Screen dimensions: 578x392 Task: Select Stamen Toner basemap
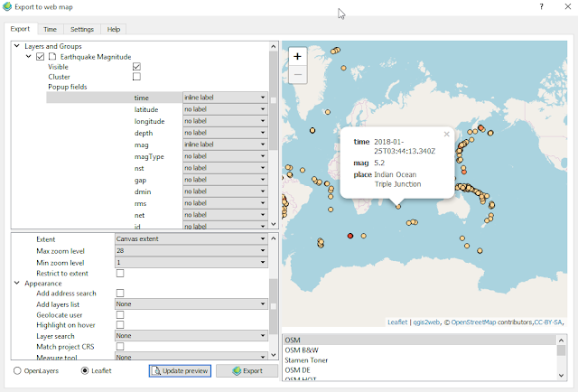[x=419, y=359]
